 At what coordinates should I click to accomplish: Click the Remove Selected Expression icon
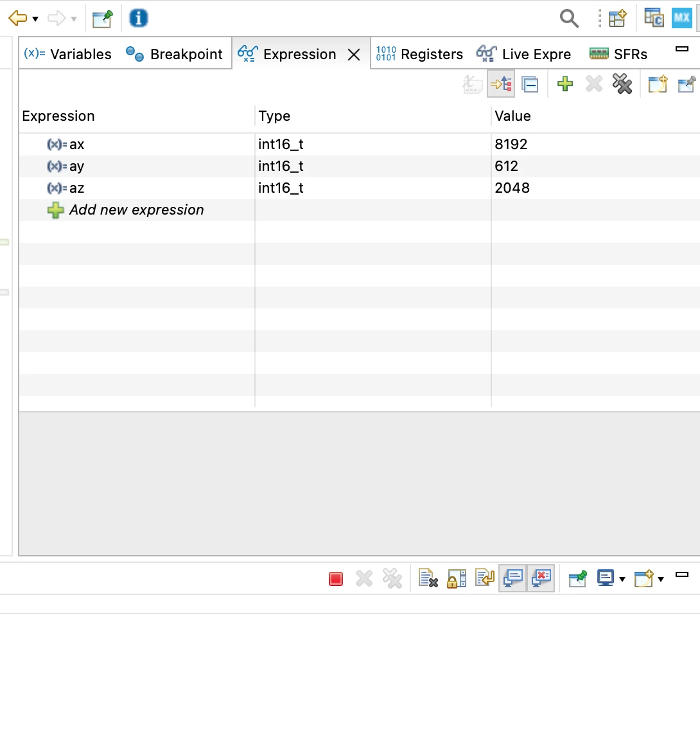click(594, 84)
